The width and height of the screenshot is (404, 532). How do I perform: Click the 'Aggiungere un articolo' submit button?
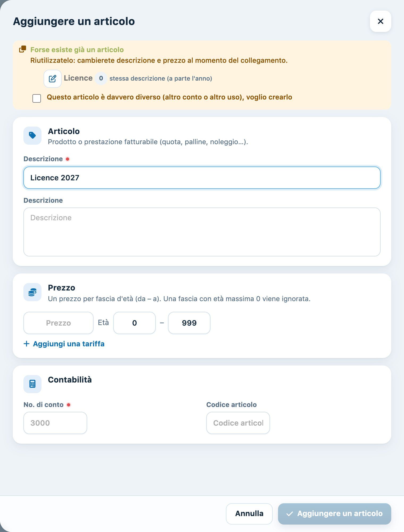click(335, 514)
